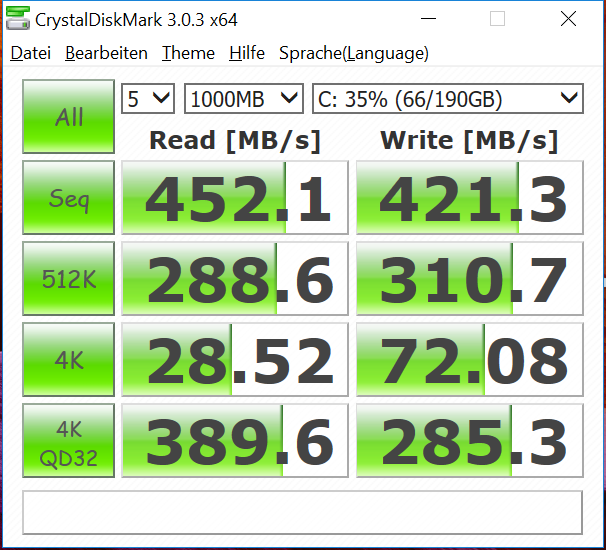This screenshot has height=550, width=606.
Task: Start the 512K benchmark
Action: 68,278
